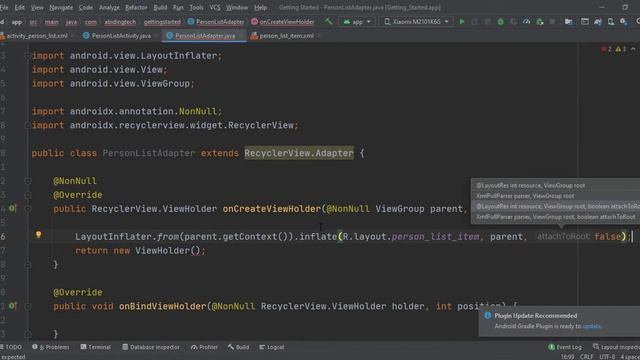Viewport: 640px width, 360px height.
Task: Open the SDK Manager icon
Action: pyautogui.click(x=623, y=22)
